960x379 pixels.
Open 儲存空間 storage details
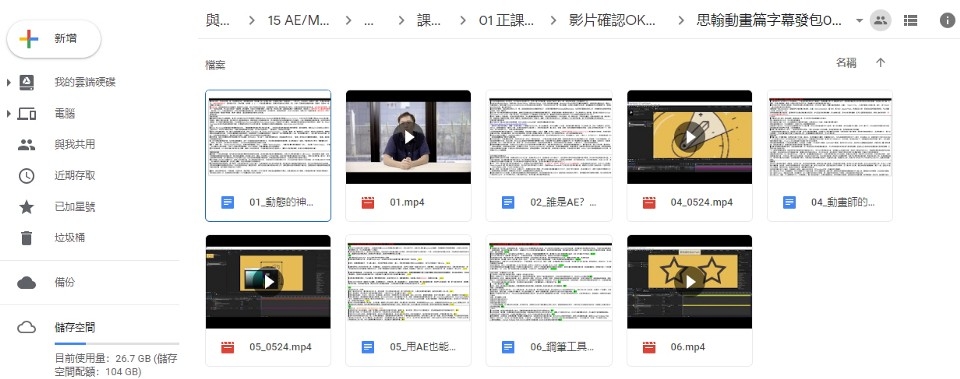[75, 328]
